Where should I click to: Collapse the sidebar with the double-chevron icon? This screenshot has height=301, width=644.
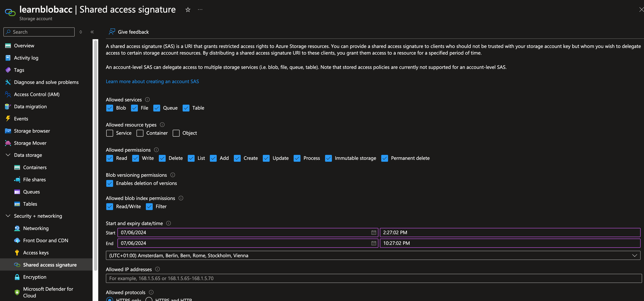click(92, 32)
